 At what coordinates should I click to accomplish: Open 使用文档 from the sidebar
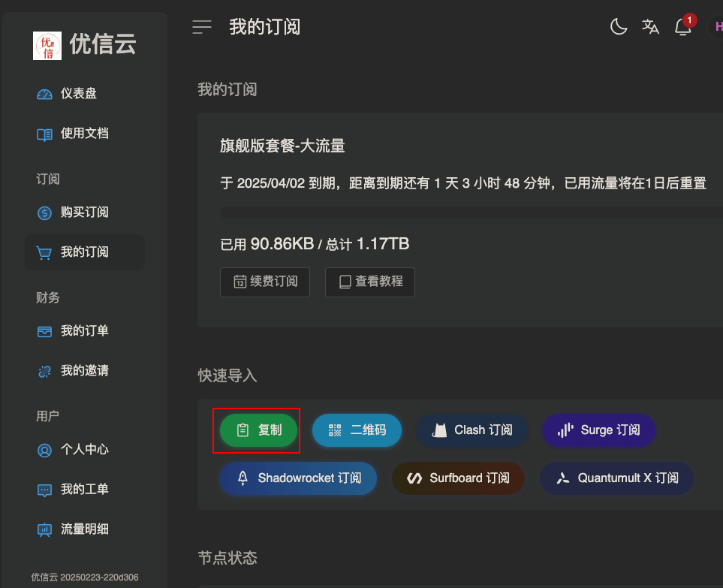84,134
